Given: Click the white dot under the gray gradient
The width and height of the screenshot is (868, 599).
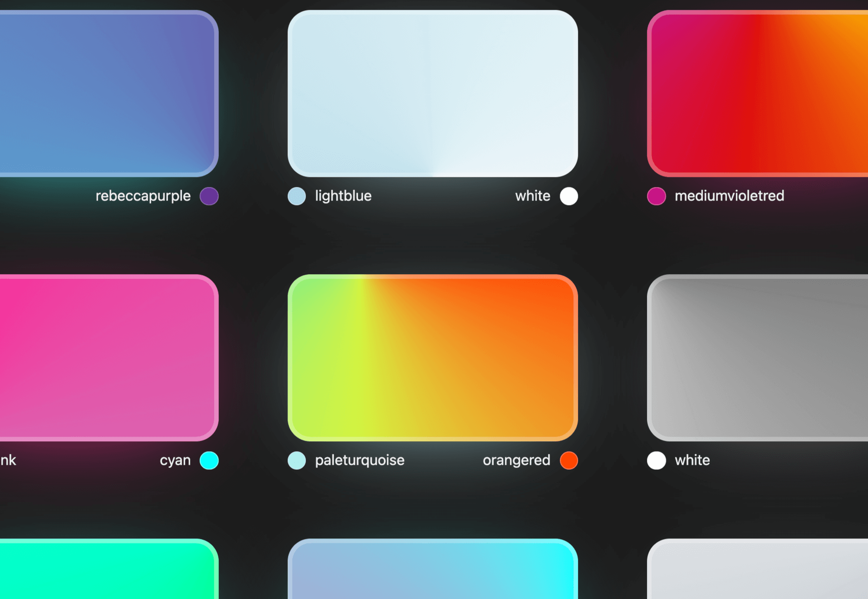Looking at the screenshot, I should (x=656, y=460).
